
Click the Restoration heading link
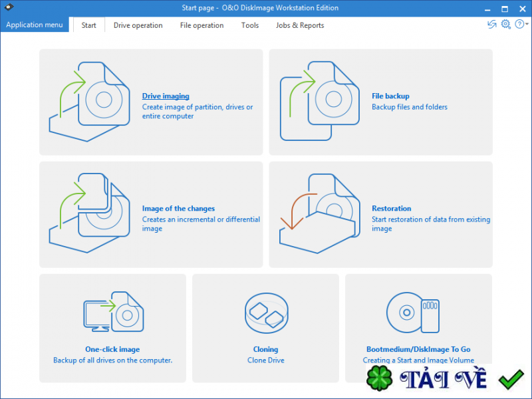(391, 208)
